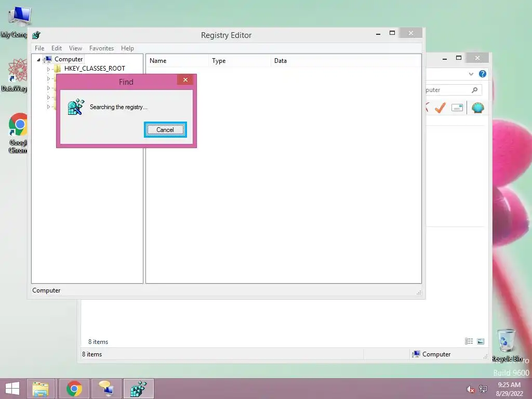Click the blue shell toolbar icon
532x399 pixels.
[478, 108]
